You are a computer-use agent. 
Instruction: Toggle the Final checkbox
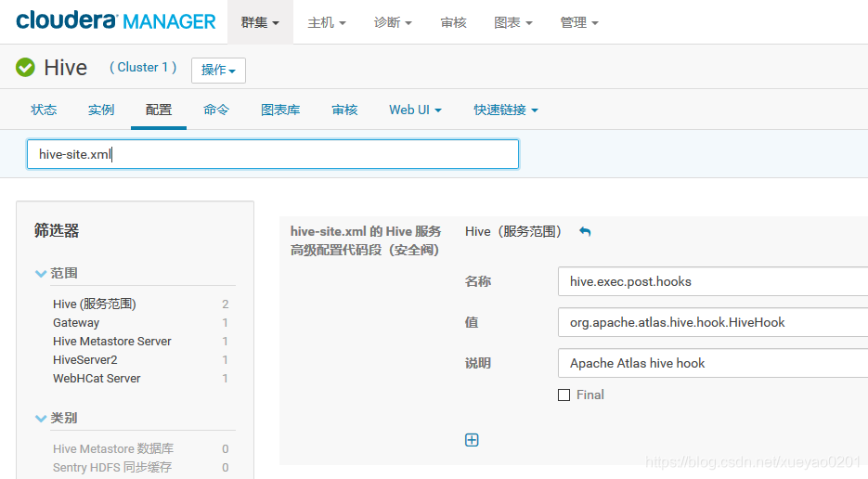564,395
